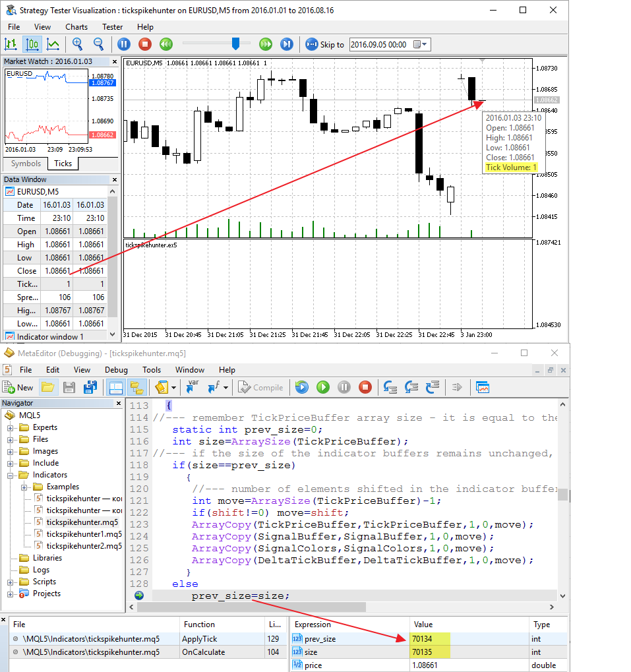This screenshot has width=631, height=672.
Task: Click the New button in MetaEditor
Action: (18, 387)
